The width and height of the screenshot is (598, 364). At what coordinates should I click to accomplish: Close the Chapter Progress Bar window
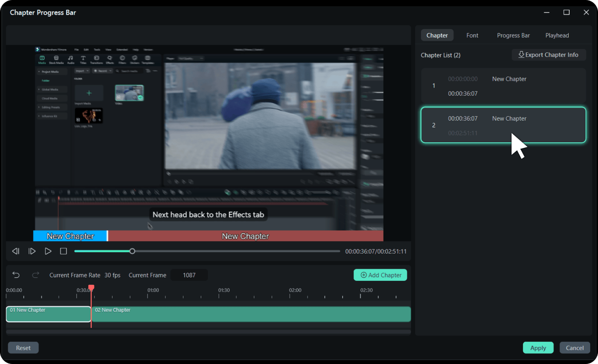click(x=586, y=12)
